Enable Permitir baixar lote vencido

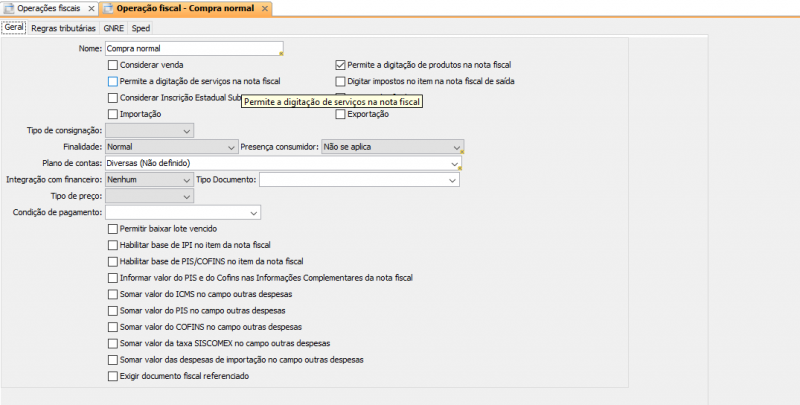[x=112, y=229]
